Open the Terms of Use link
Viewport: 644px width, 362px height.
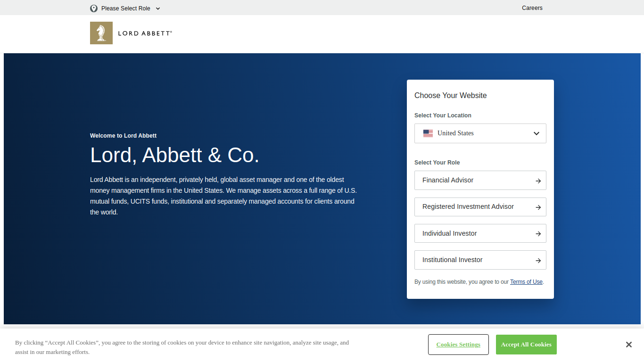[526, 282]
